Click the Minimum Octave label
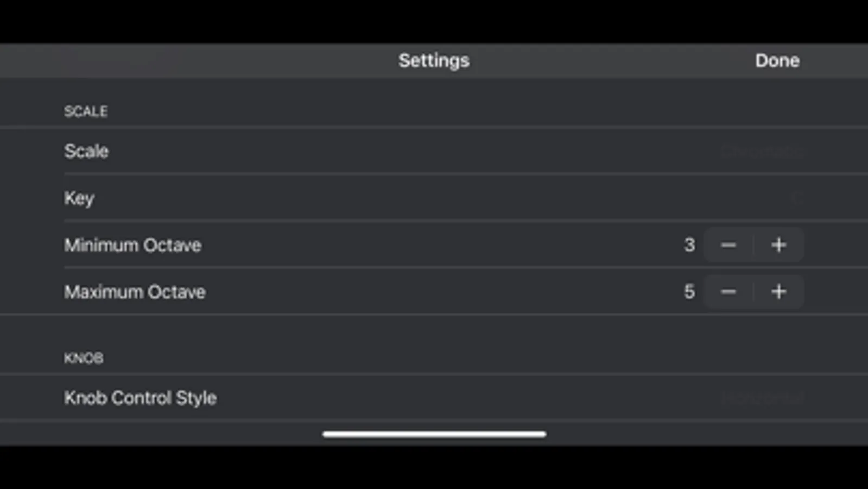Viewport: 868px width, 489px height. click(133, 245)
